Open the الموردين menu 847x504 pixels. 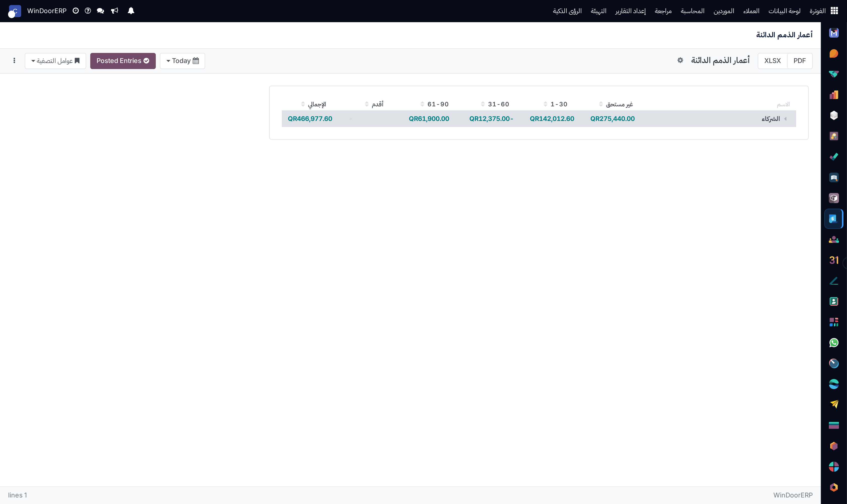[724, 11]
